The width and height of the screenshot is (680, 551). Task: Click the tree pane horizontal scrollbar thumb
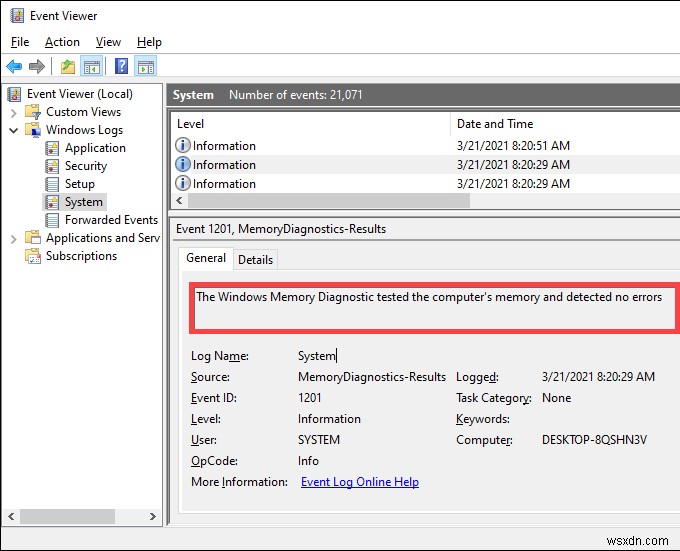coord(68,516)
